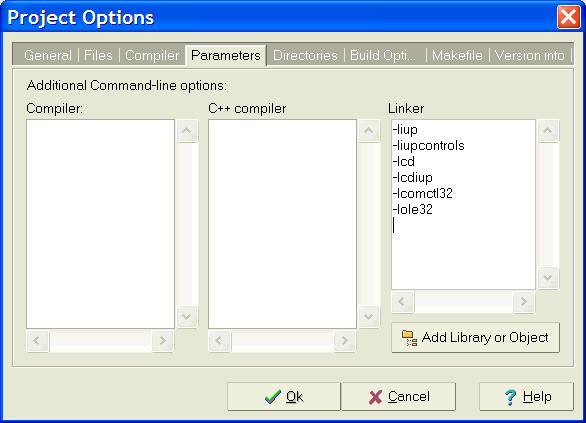Click the Cancel button

(x=399, y=396)
